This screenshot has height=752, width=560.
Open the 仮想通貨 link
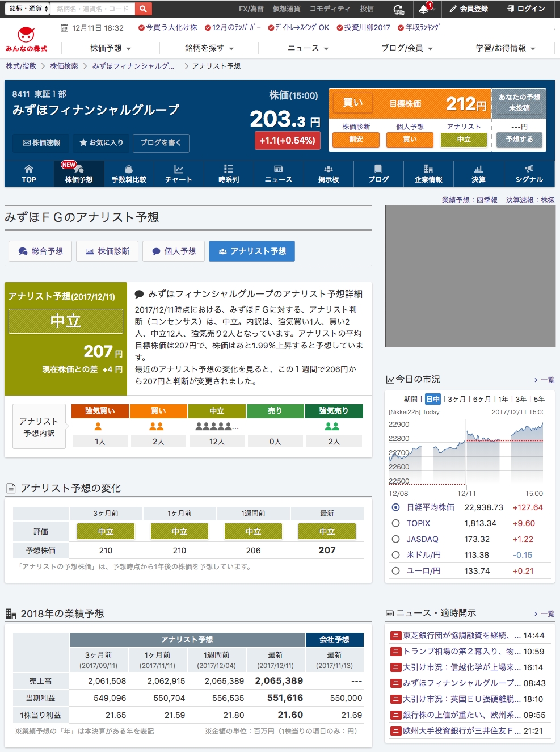click(x=287, y=9)
